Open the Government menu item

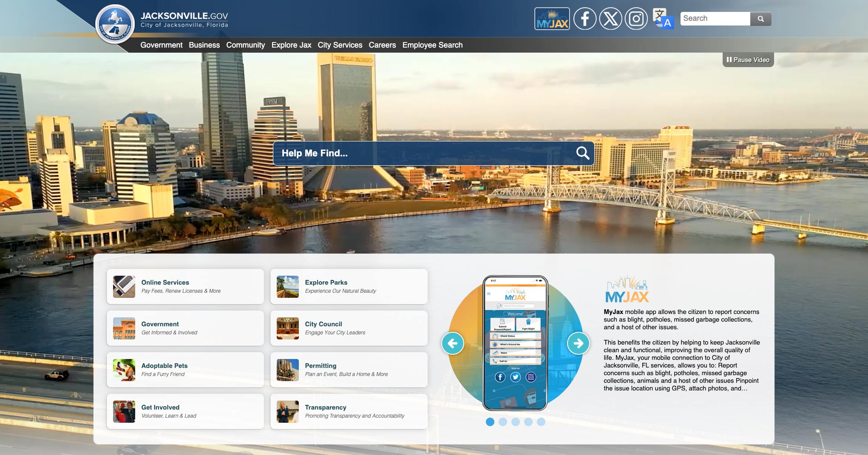click(161, 45)
